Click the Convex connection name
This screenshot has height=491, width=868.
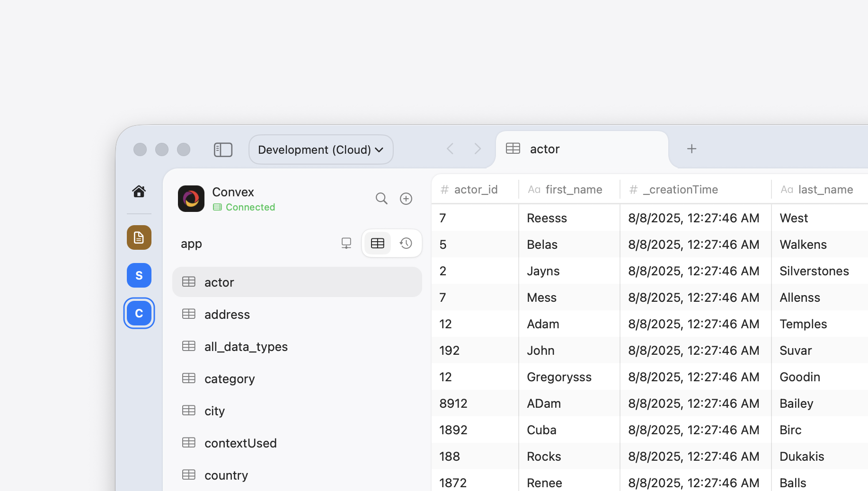pyautogui.click(x=233, y=192)
